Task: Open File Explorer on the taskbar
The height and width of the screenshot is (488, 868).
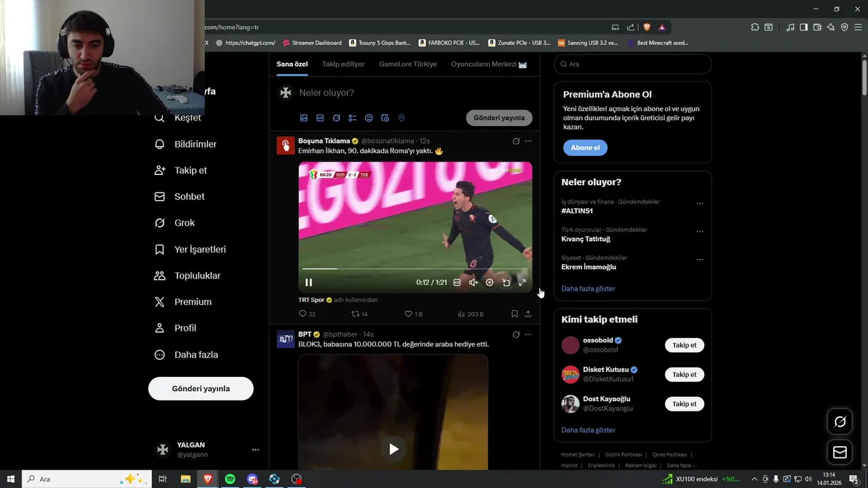Action: [x=185, y=479]
